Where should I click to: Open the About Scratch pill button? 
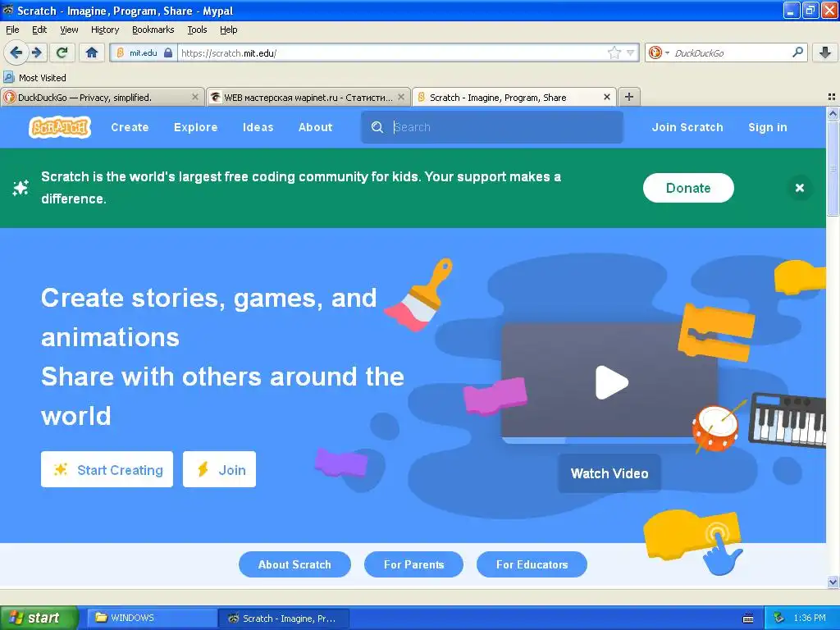click(294, 564)
